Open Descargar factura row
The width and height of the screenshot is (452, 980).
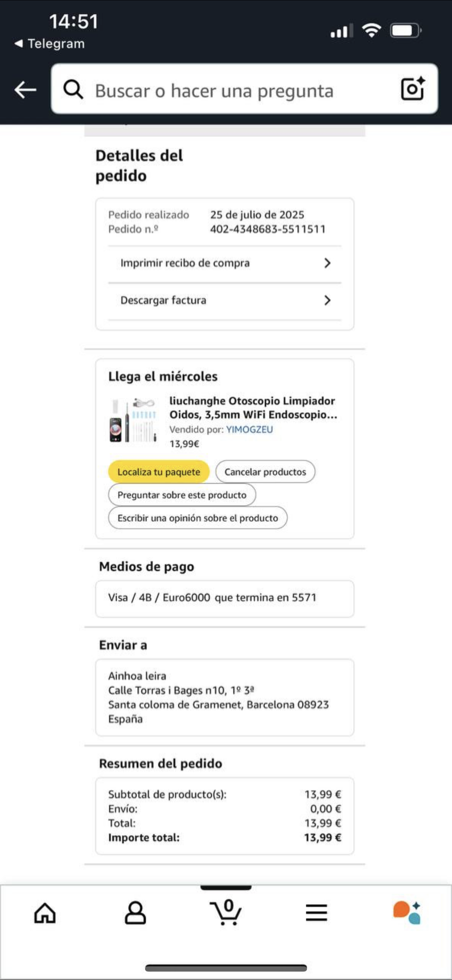pos(225,300)
